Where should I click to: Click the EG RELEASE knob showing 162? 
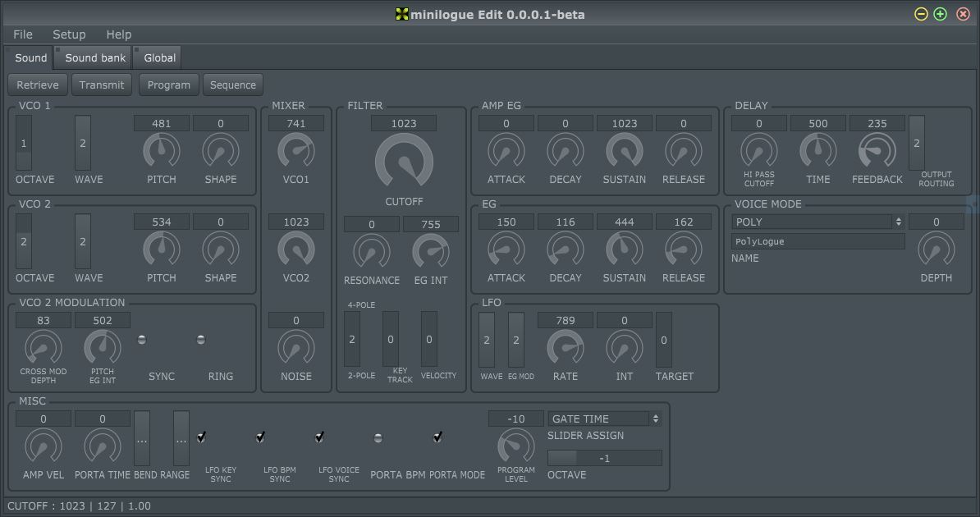point(683,249)
